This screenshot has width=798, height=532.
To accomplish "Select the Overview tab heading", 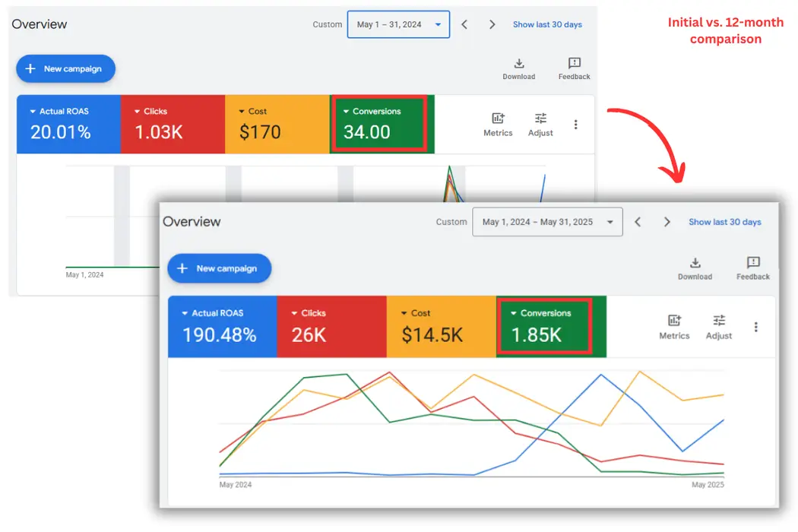I will (x=192, y=221).
